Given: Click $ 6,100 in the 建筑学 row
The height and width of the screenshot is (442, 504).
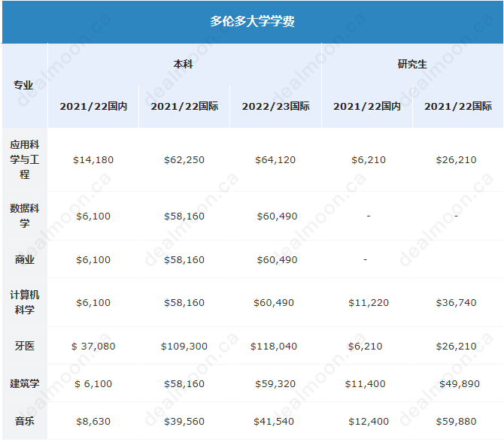Looking at the screenshot, I should pos(93,384).
